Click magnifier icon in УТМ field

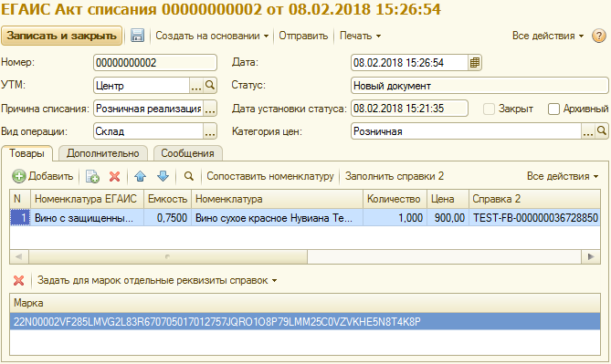[x=210, y=85]
